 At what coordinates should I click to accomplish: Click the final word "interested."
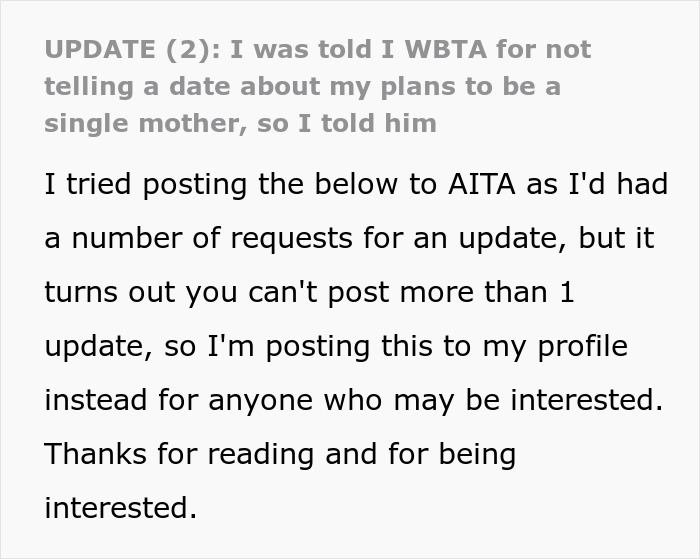tap(120, 507)
